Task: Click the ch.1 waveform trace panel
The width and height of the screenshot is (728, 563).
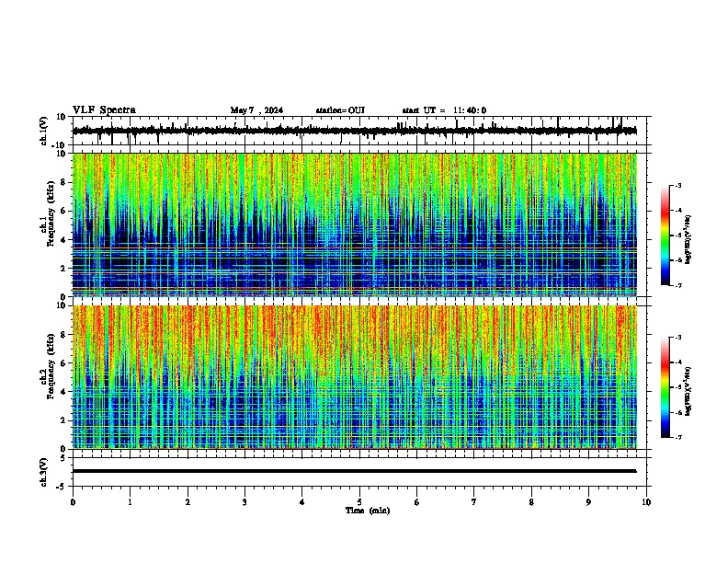Action: pyautogui.click(x=361, y=131)
